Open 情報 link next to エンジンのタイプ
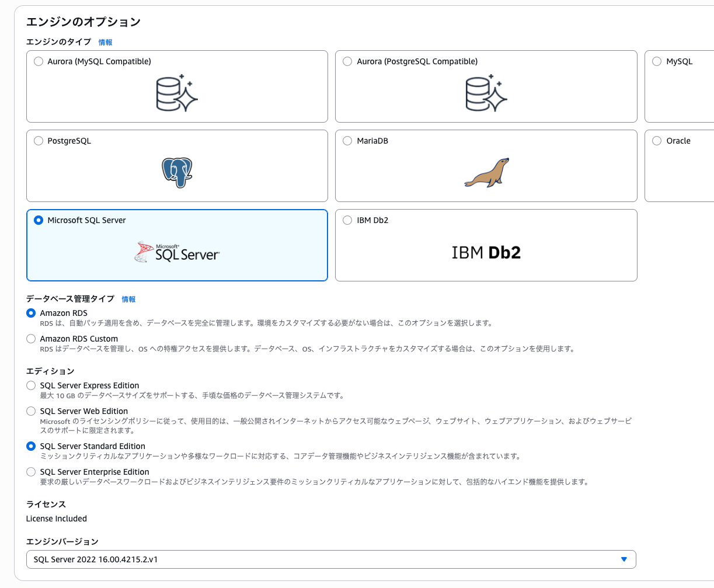The width and height of the screenshot is (714, 588). (105, 42)
